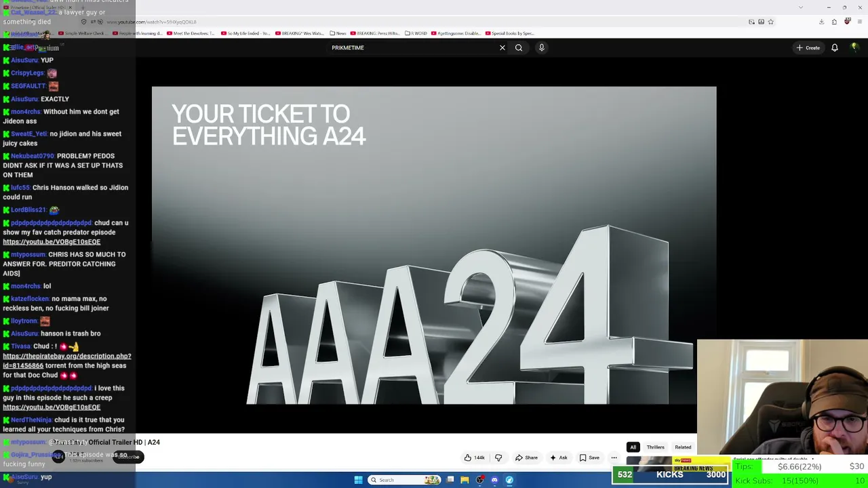Open the youtu.be link in pdpdpd's first message
The height and width of the screenshot is (488, 868).
pos(52,242)
